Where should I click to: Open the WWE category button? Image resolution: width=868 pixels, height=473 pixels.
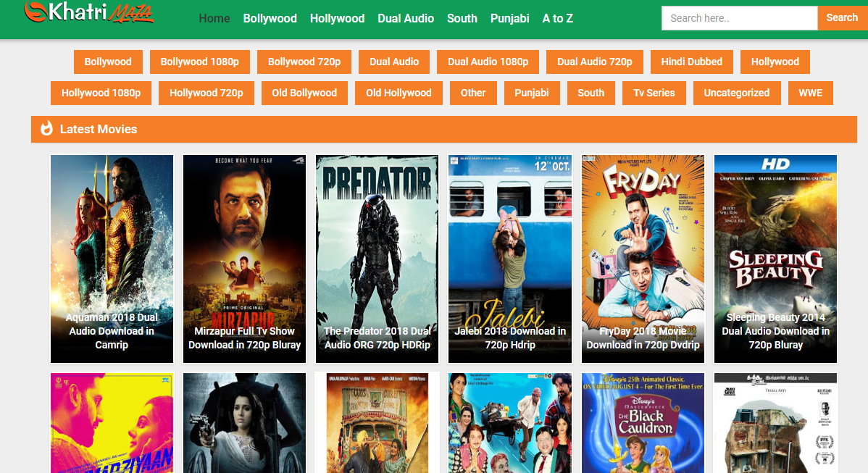point(810,93)
